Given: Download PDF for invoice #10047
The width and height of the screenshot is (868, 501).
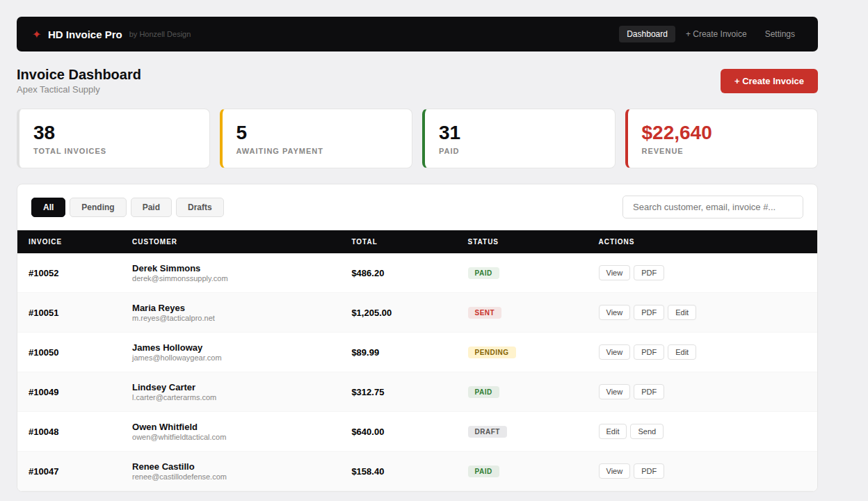Looking at the screenshot, I should tap(649, 471).
